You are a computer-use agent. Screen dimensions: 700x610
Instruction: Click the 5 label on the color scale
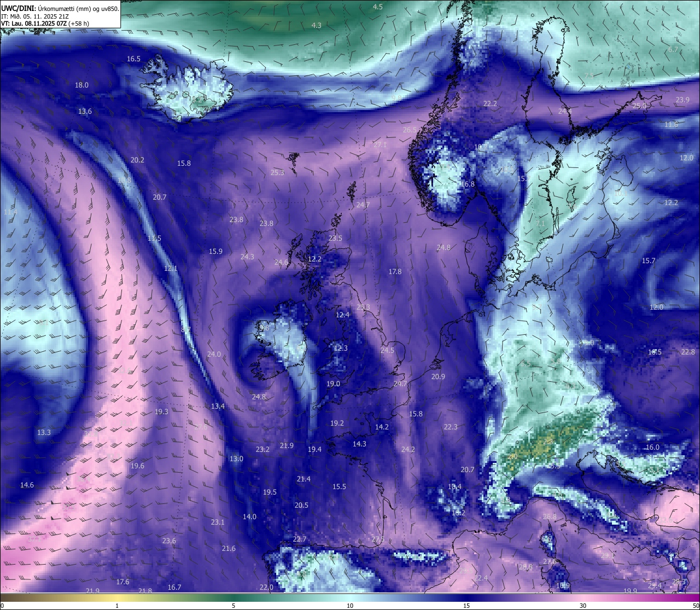(x=234, y=606)
